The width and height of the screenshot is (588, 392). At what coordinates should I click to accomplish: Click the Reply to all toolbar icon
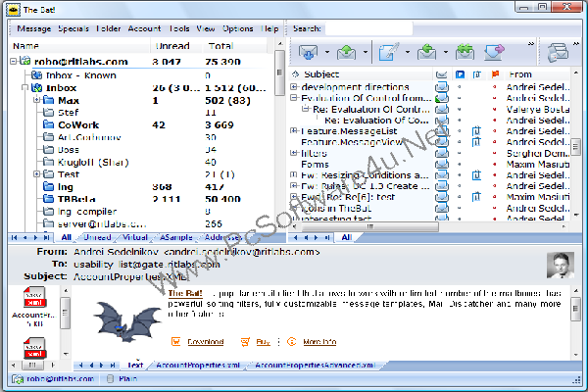click(x=465, y=52)
